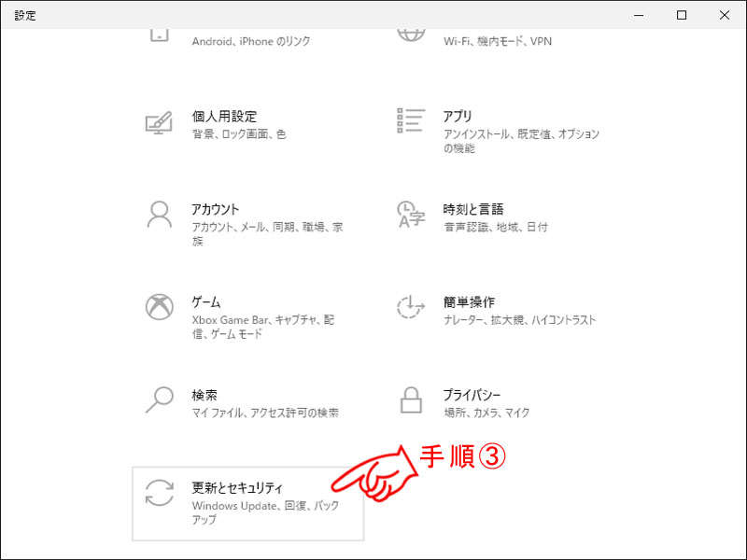Click 'Android、iPhone のリンク' description text

pyautogui.click(x=251, y=41)
